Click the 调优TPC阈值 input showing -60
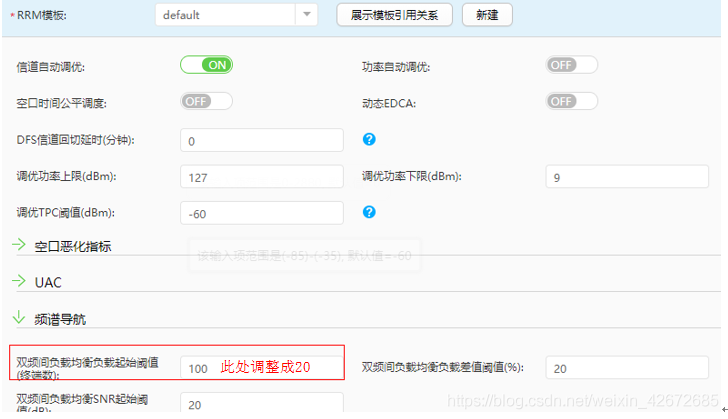Image resolution: width=728 pixels, height=419 pixels. click(x=262, y=213)
